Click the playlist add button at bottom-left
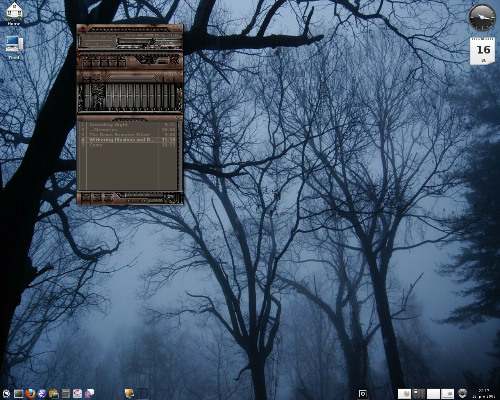The height and width of the screenshot is (400, 500). click(x=86, y=197)
